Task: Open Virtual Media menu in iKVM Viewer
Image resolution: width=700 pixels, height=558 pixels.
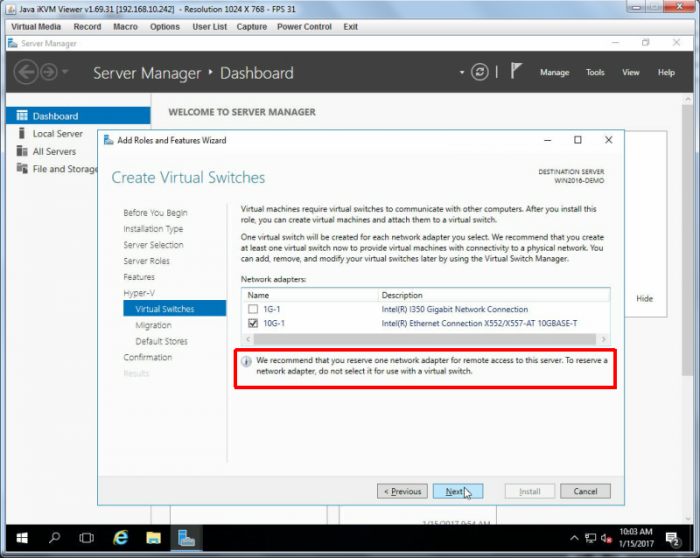Action: point(36,27)
